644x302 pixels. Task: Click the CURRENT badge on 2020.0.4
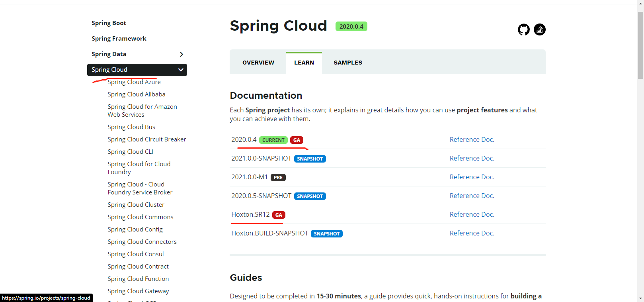click(273, 140)
